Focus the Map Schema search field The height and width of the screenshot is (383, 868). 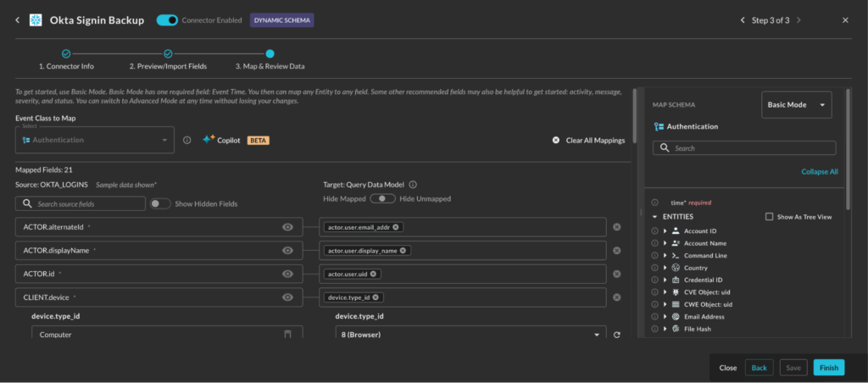point(744,147)
